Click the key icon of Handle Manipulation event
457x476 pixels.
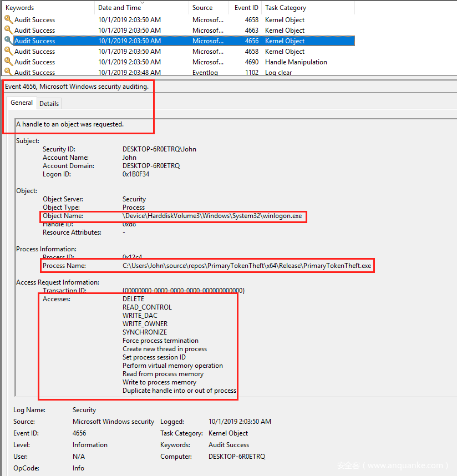pyautogui.click(x=8, y=62)
